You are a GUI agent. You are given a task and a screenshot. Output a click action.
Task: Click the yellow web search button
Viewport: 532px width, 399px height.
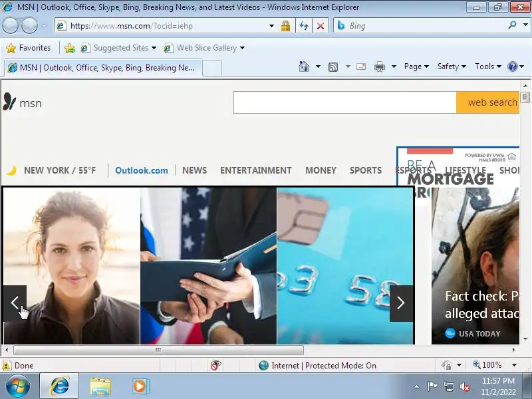click(x=488, y=102)
